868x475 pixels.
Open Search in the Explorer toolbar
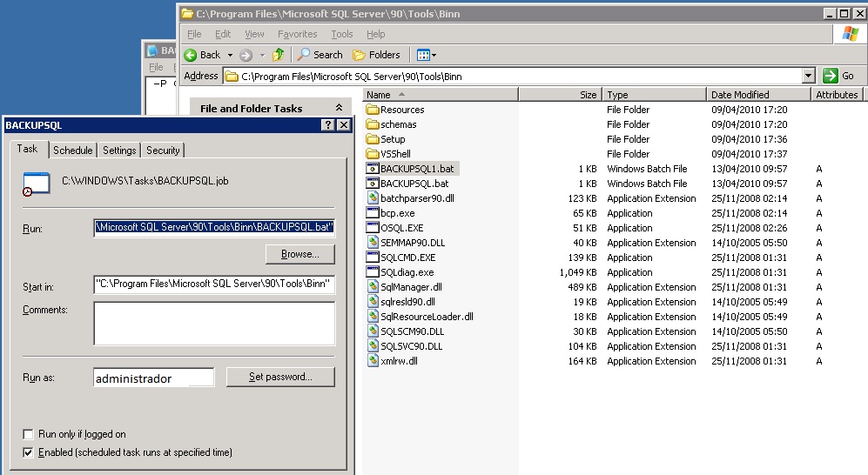[320, 55]
